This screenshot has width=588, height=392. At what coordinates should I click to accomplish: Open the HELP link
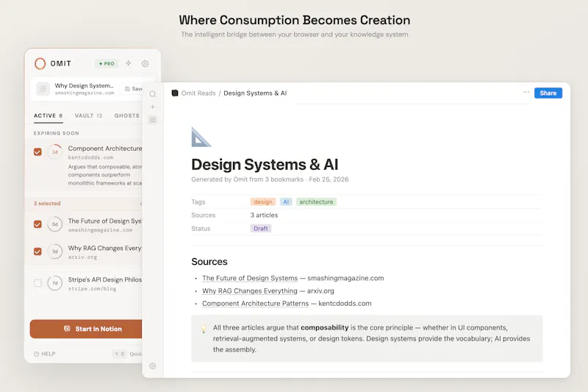[45, 354]
